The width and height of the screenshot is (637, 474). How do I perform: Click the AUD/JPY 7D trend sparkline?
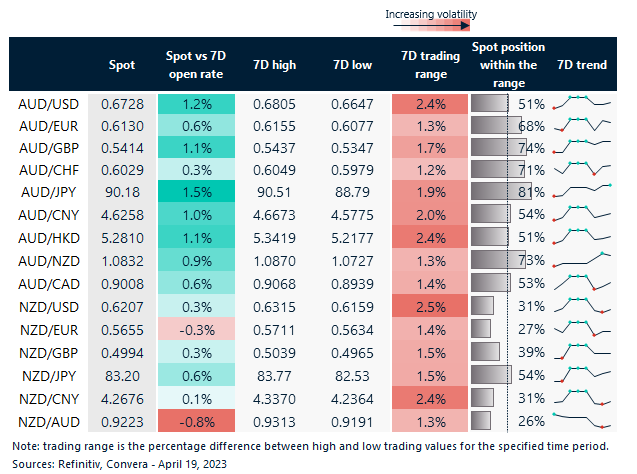pos(584,188)
